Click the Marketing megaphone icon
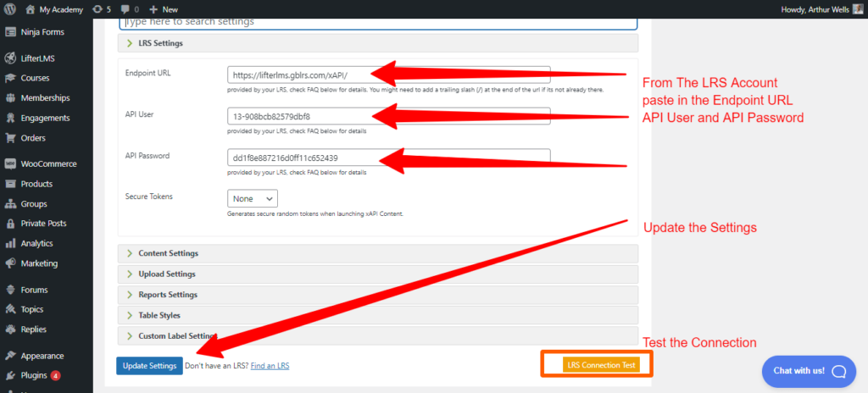 click(10, 263)
